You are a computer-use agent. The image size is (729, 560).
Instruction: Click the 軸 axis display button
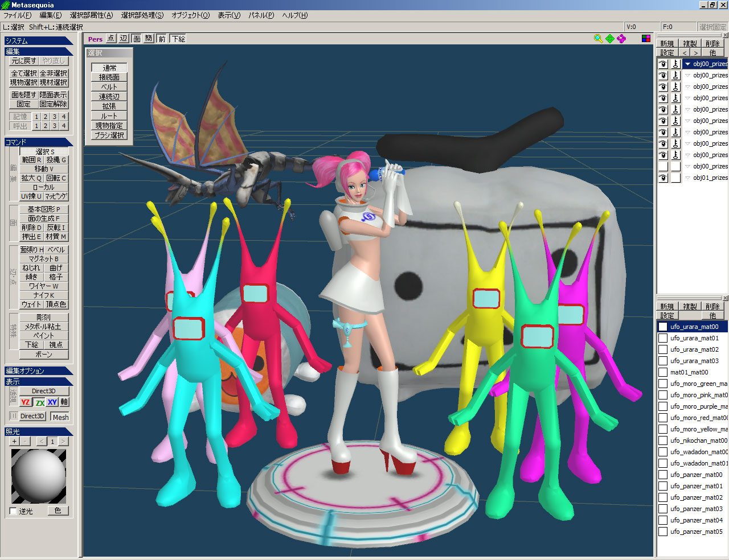64,402
